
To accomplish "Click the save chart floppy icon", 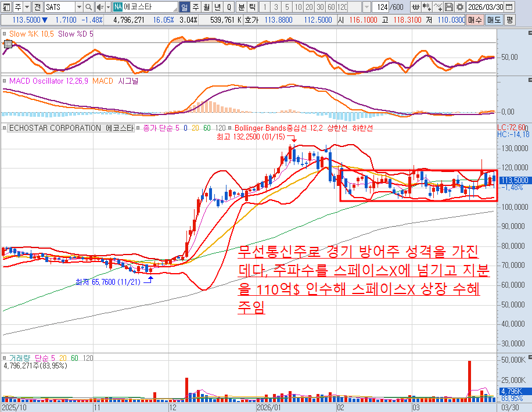I will click(x=448, y=7).
